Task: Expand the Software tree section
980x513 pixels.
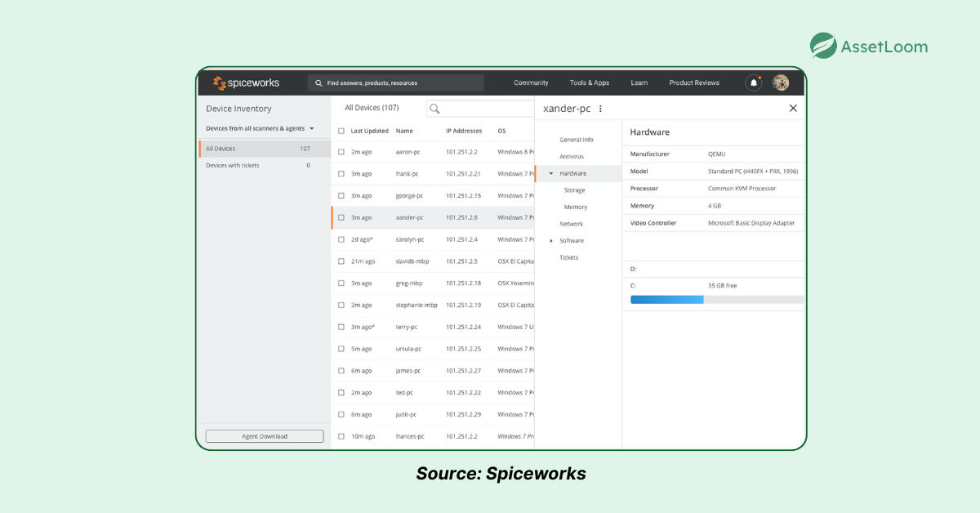Action: (x=553, y=240)
